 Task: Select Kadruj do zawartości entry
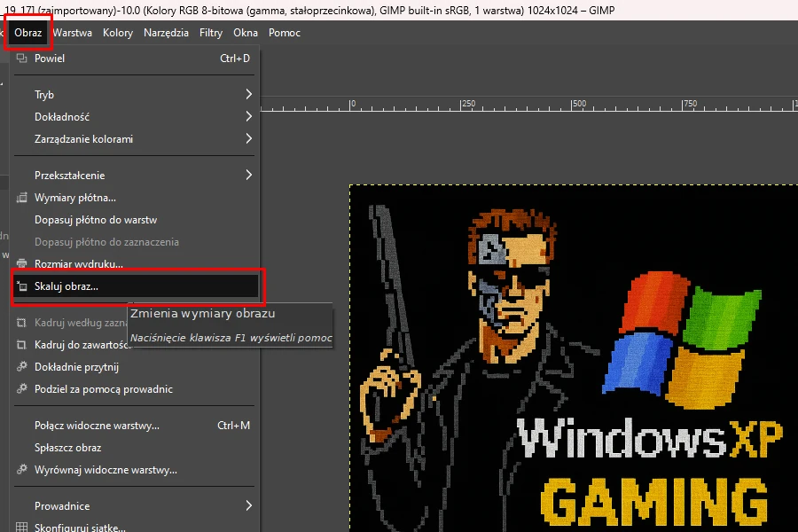135,345
